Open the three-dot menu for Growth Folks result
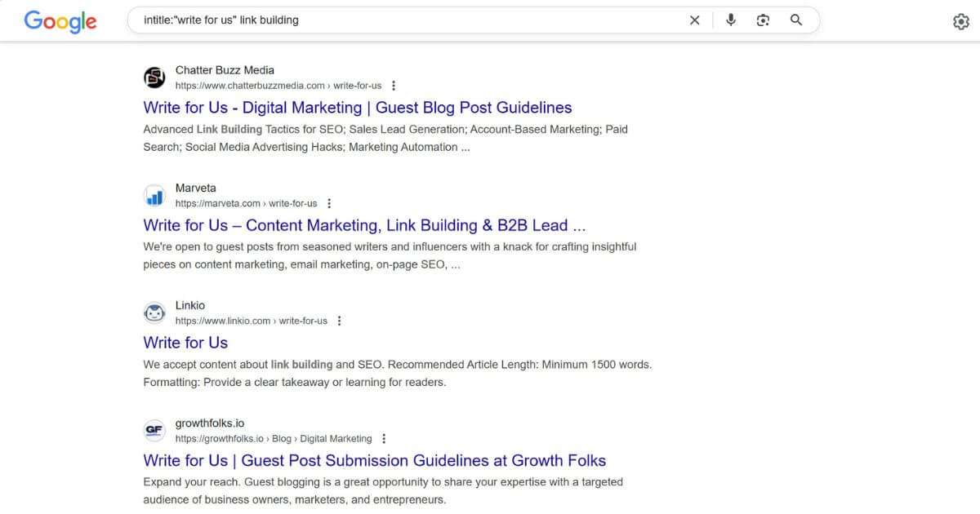This screenshot has height=514, width=980. [x=384, y=437]
